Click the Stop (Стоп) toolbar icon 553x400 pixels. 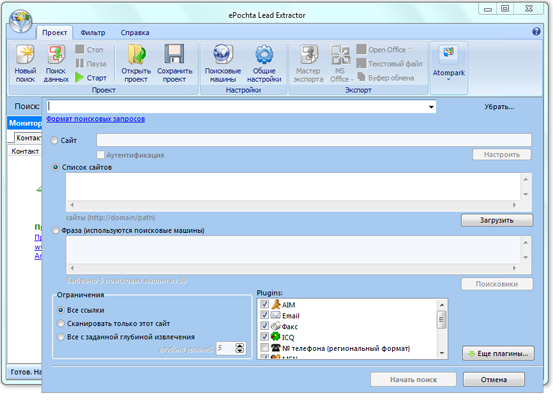coord(80,49)
